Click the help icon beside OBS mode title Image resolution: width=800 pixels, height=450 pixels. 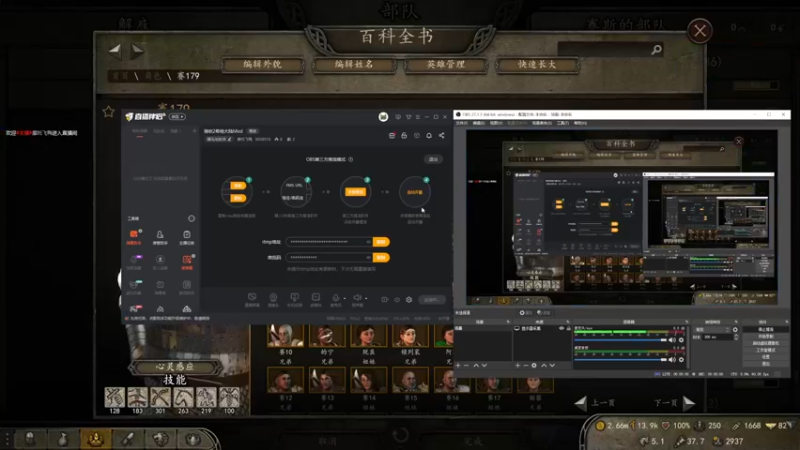point(351,159)
